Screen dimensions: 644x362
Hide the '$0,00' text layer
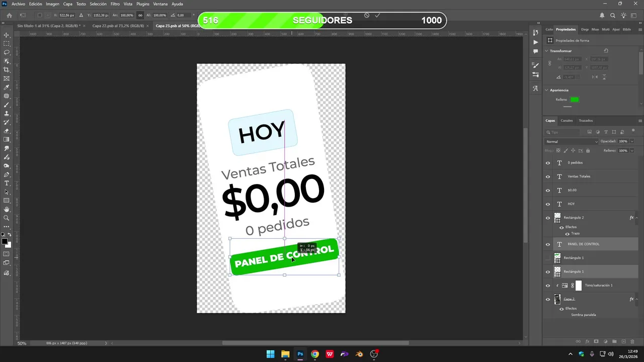tap(548, 190)
